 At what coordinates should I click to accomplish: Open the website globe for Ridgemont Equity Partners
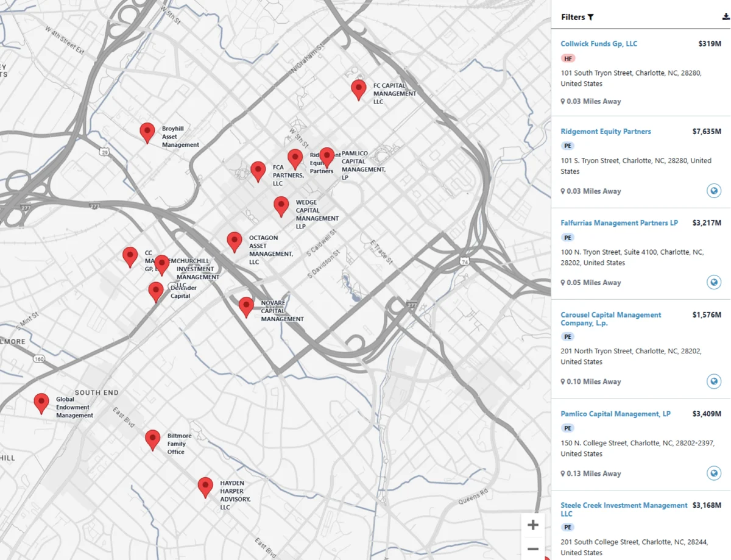click(x=714, y=191)
